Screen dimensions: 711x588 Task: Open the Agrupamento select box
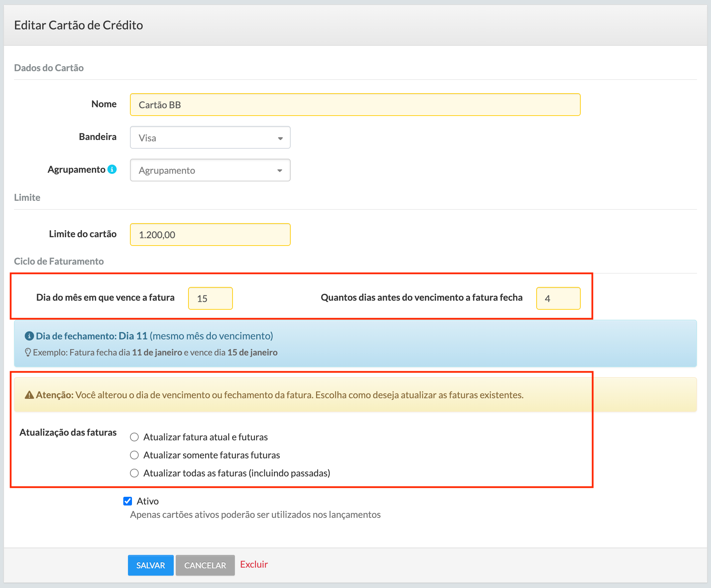point(210,170)
